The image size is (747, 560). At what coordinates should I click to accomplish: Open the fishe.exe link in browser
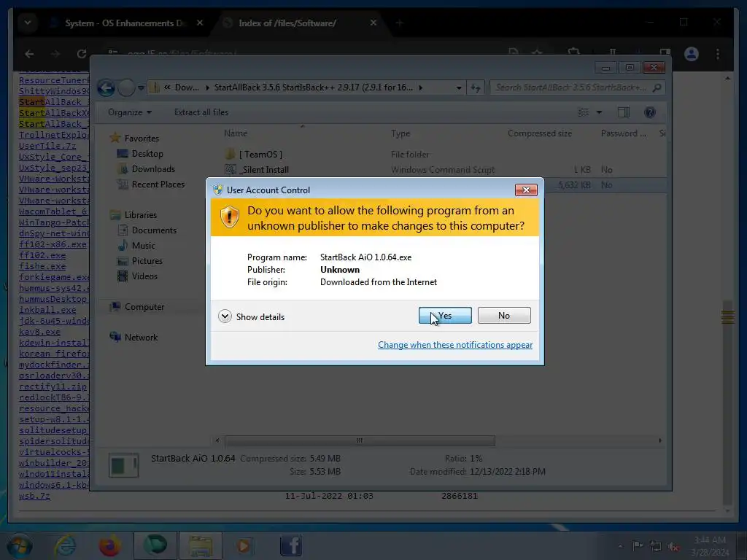(42, 266)
